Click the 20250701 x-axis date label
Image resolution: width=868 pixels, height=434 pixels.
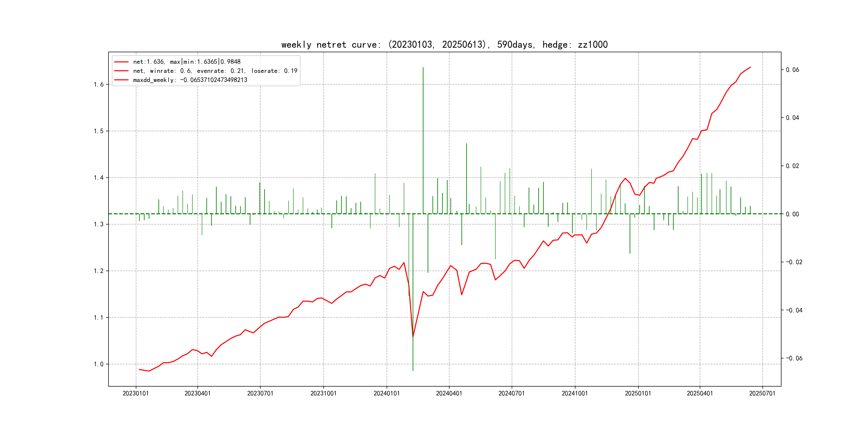pyautogui.click(x=762, y=393)
